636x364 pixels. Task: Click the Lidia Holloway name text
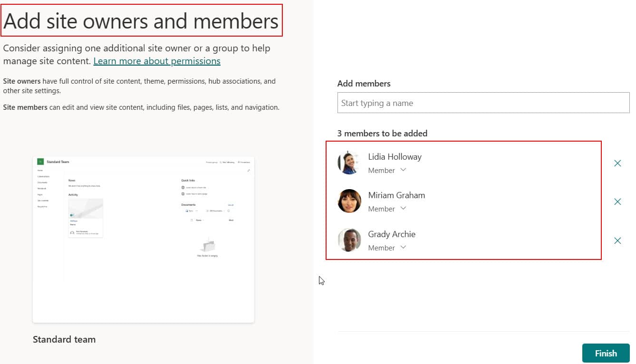395,157
